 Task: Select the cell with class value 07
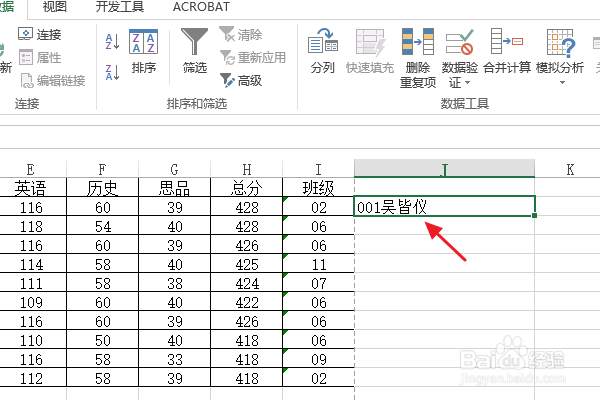click(318, 282)
